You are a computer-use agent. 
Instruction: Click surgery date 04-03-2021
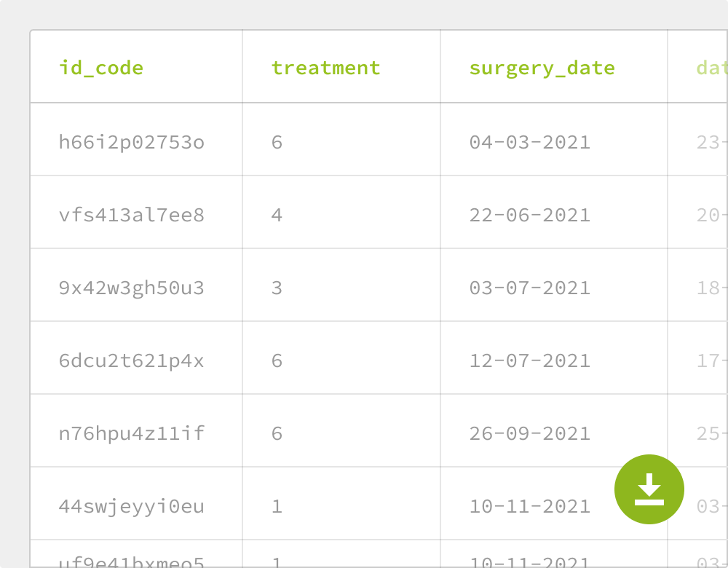530,142
